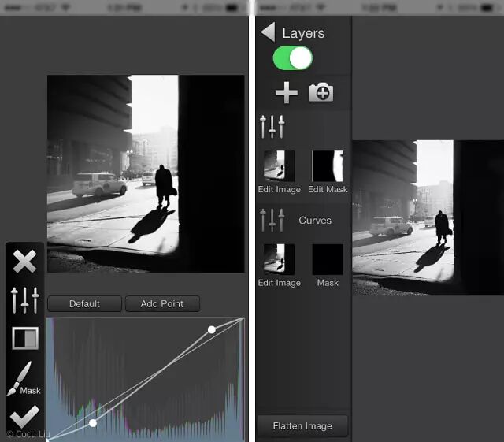Select the 'Layers' panel title
Screen dimensions: 504x442
[303, 33]
